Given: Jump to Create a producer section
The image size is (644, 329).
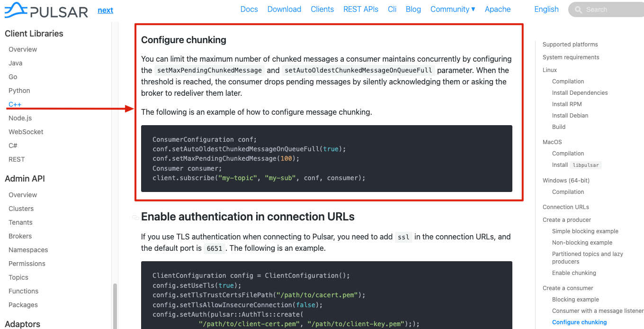Looking at the screenshot, I should tap(567, 220).
